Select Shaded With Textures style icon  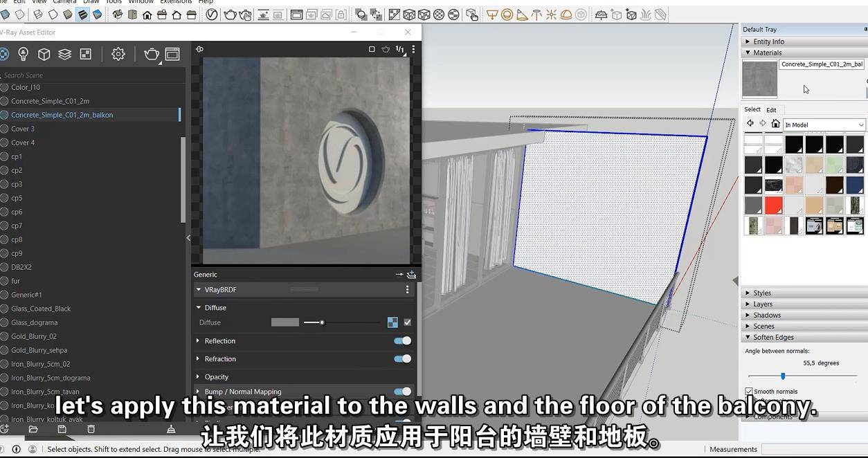[x=82, y=15]
